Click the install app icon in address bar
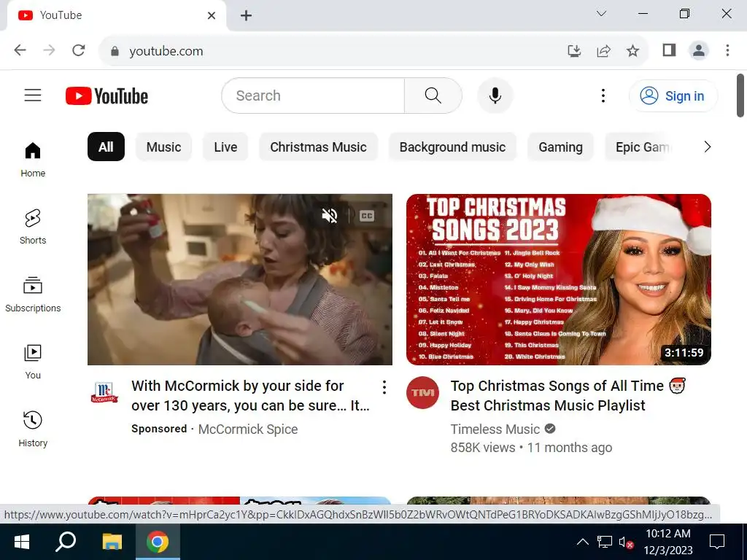The width and height of the screenshot is (747, 560). (x=574, y=50)
